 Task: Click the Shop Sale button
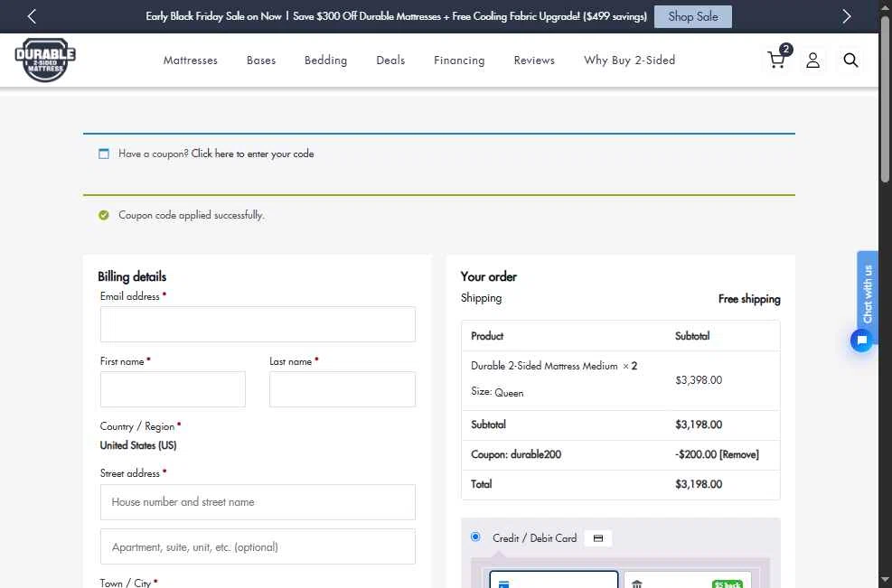pos(693,16)
